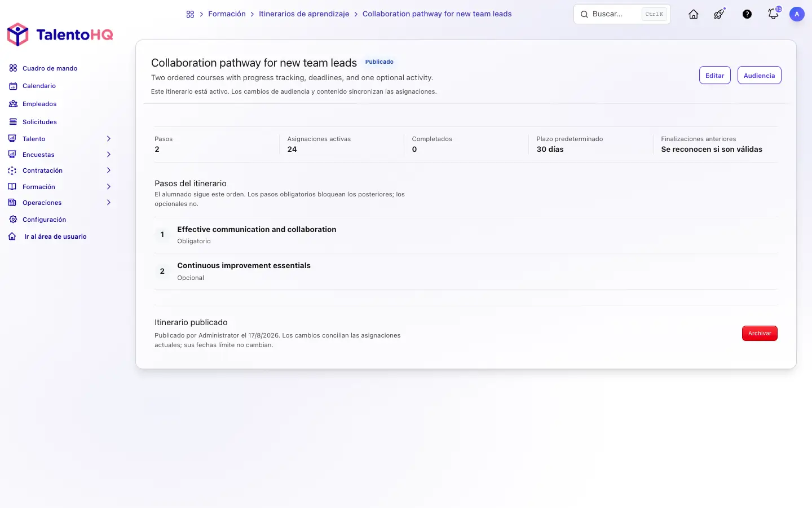The width and height of the screenshot is (812, 508).
Task: Click the Audiencia button
Action: tap(759, 76)
